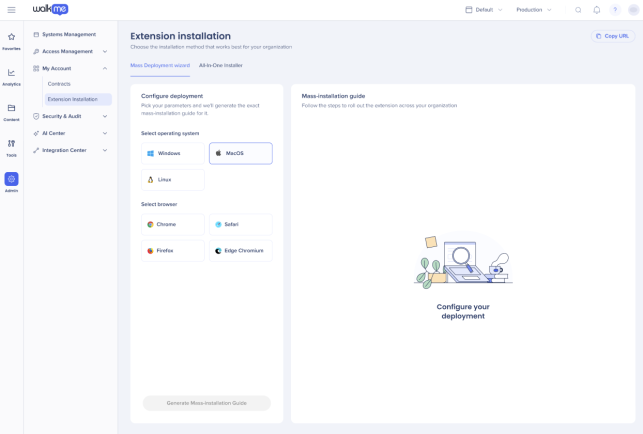643x434 pixels.
Task: Open the Default system dropdown
Action: (x=484, y=10)
